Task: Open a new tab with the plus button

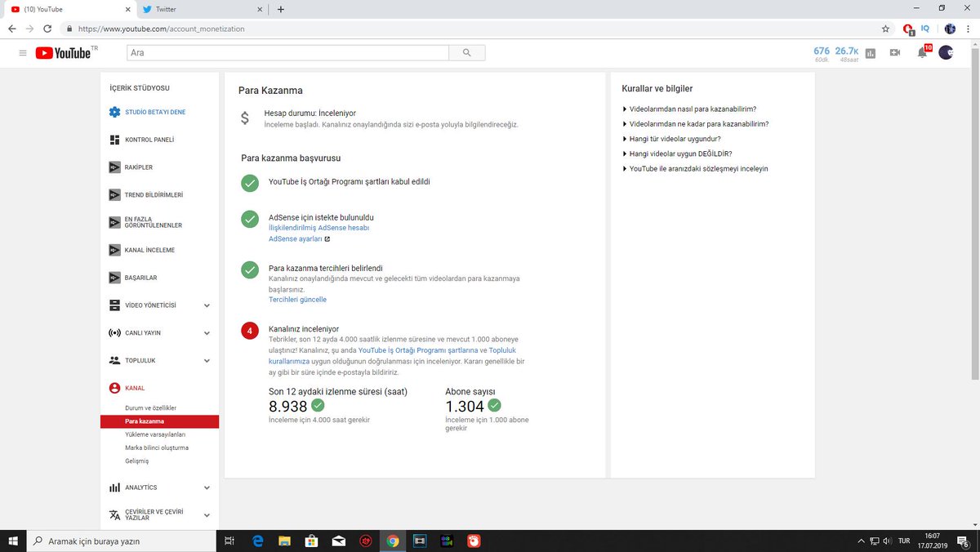Action: pyautogui.click(x=281, y=9)
